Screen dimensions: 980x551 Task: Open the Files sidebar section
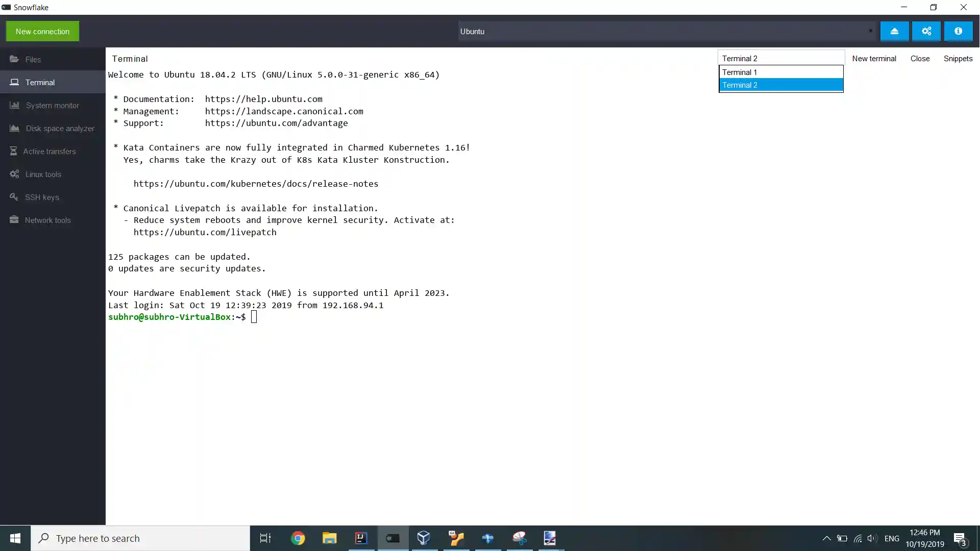pyautogui.click(x=33, y=60)
